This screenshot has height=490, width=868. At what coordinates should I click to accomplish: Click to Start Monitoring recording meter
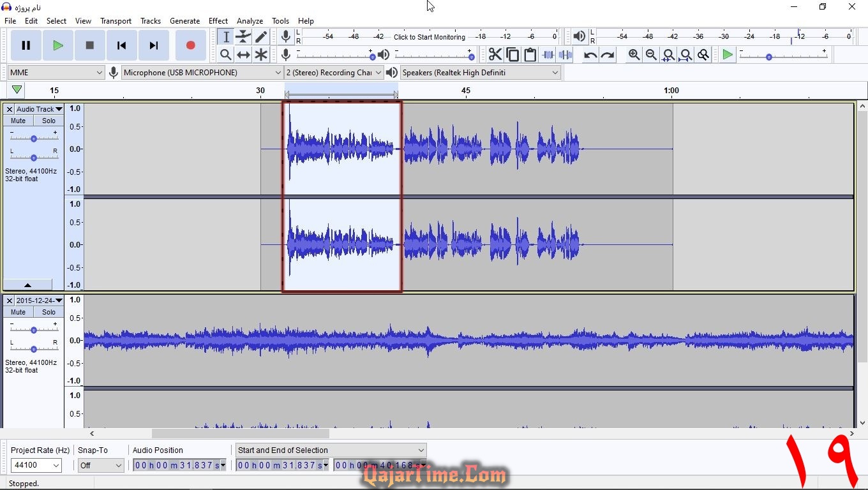point(429,37)
